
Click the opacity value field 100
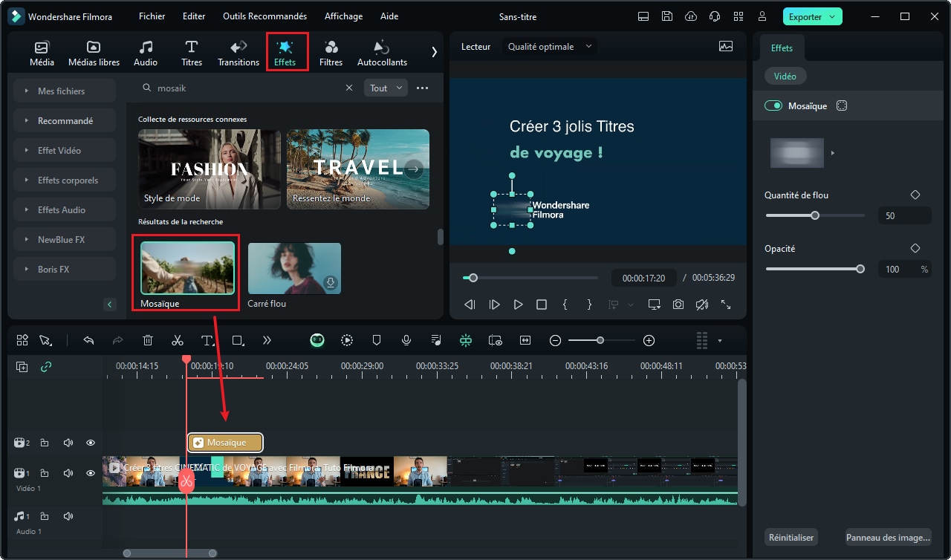(x=904, y=269)
